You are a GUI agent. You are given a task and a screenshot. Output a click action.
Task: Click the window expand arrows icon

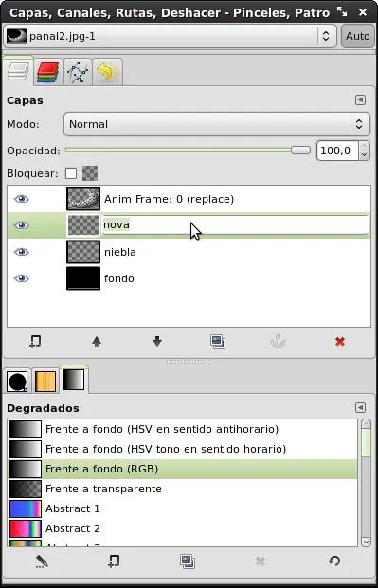click(342, 11)
